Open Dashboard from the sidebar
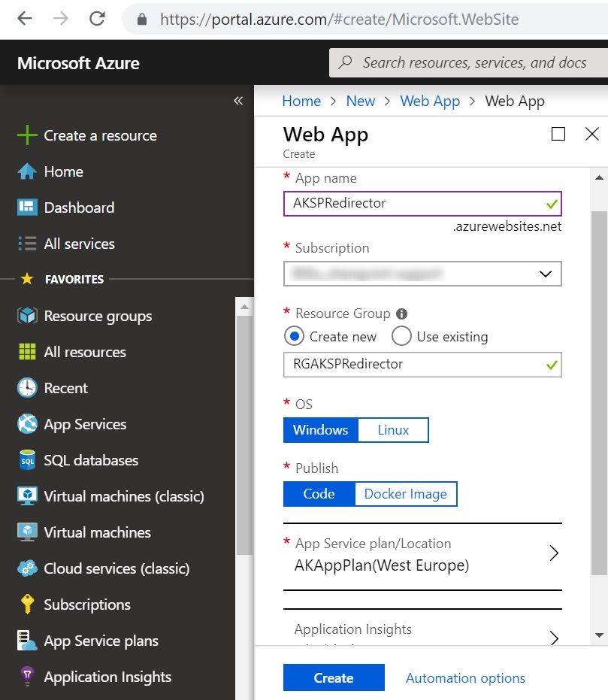Viewport: 608px width, 700px height. (79, 208)
